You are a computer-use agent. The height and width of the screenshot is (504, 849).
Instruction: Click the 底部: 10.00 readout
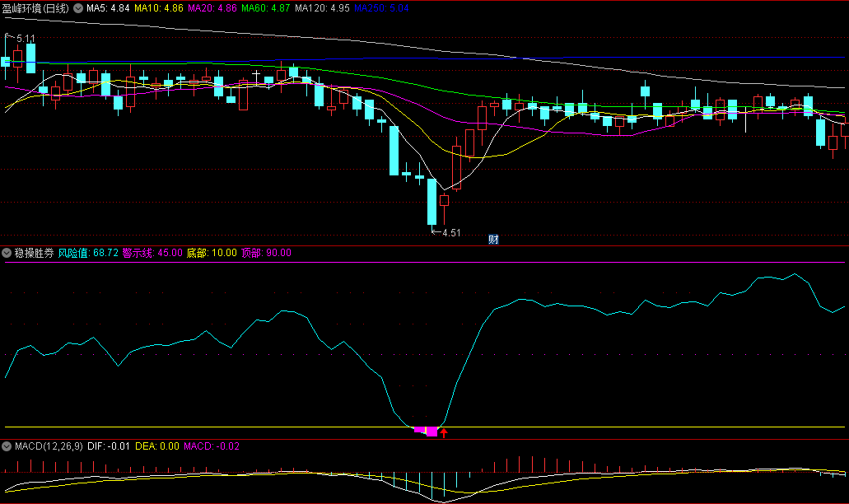tap(212, 253)
